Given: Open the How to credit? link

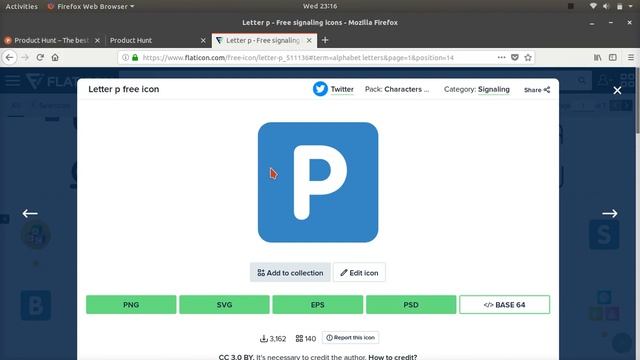Looking at the screenshot, I should tap(393, 357).
